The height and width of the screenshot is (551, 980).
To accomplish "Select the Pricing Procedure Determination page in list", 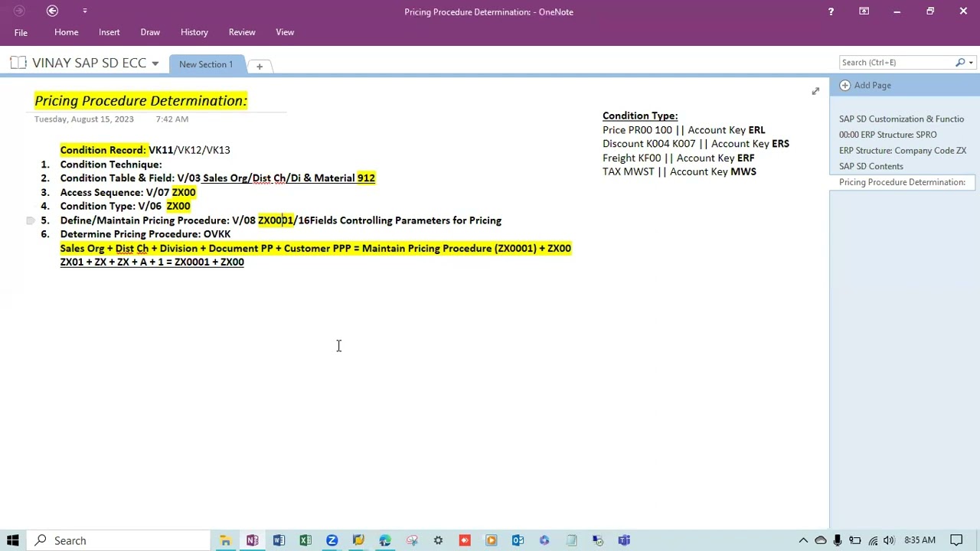I will point(902,182).
